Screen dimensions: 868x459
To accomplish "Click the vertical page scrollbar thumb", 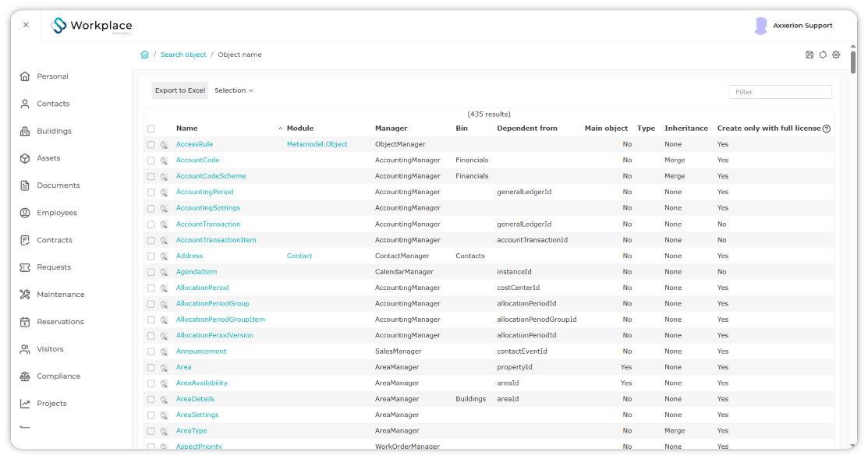I will (x=853, y=61).
